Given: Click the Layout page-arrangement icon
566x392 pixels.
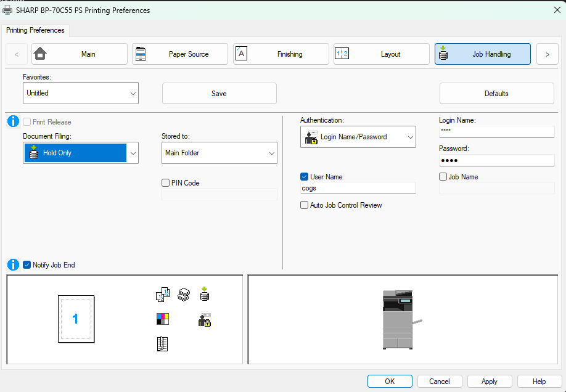Looking at the screenshot, I should point(342,54).
